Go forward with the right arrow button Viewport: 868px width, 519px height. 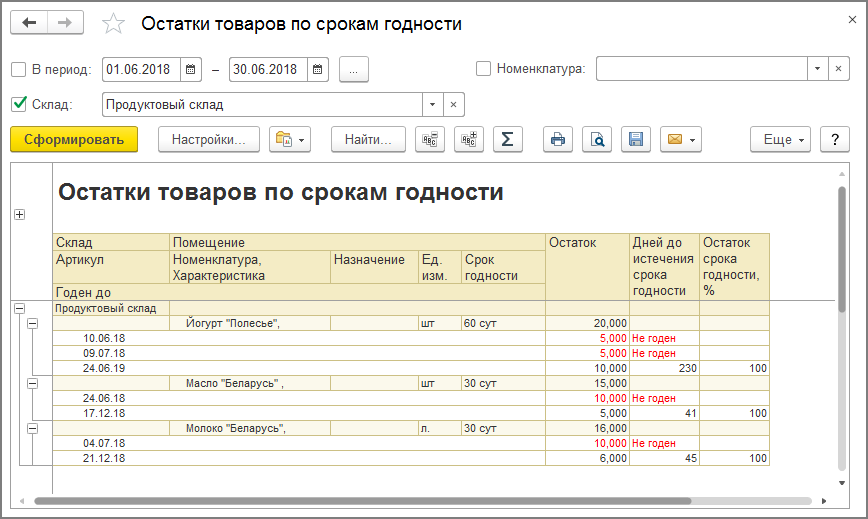coord(65,23)
